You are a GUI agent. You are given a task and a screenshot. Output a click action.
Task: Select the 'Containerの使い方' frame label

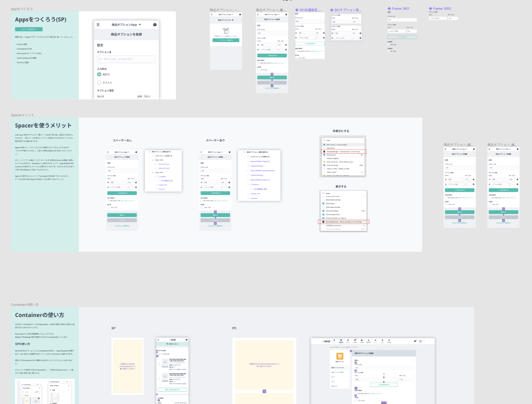click(25, 305)
